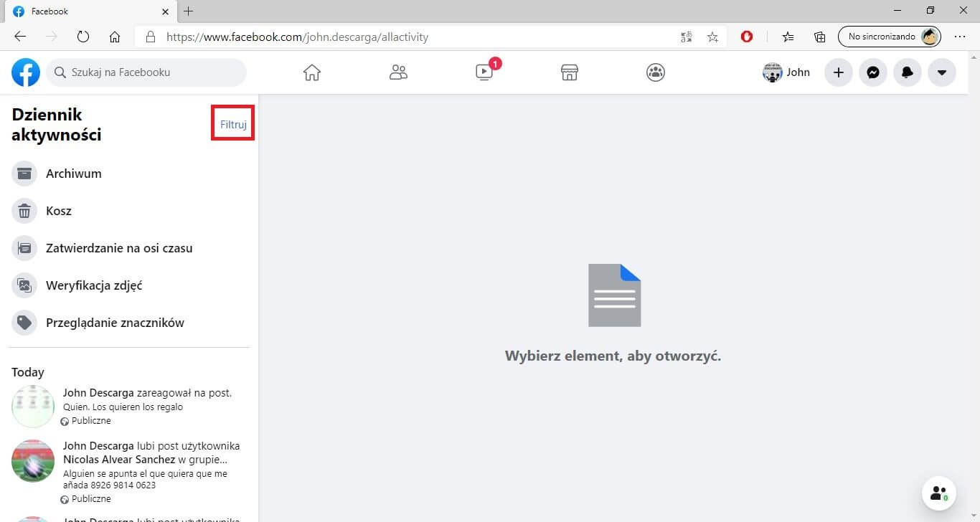Open the collections icon

(x=819, y=37)
